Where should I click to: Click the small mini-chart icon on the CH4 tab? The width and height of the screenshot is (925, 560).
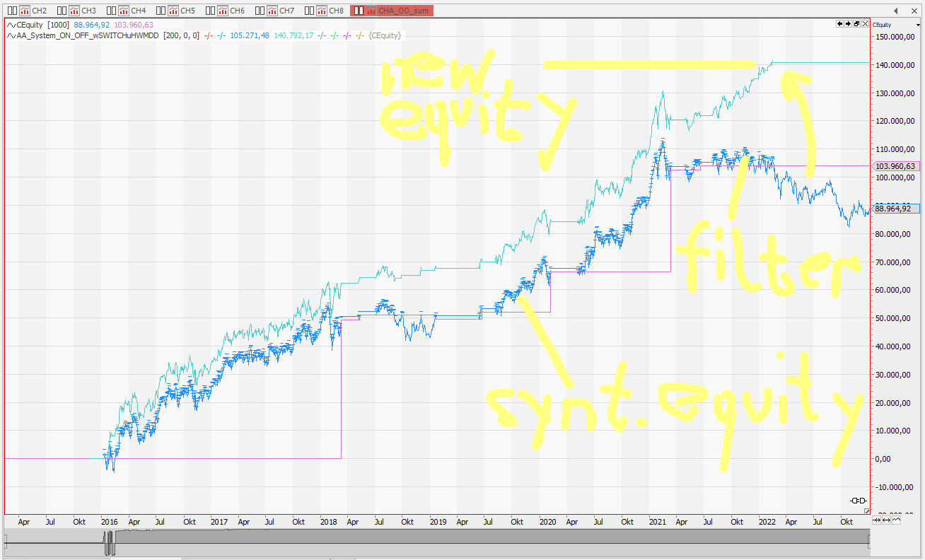125,11
